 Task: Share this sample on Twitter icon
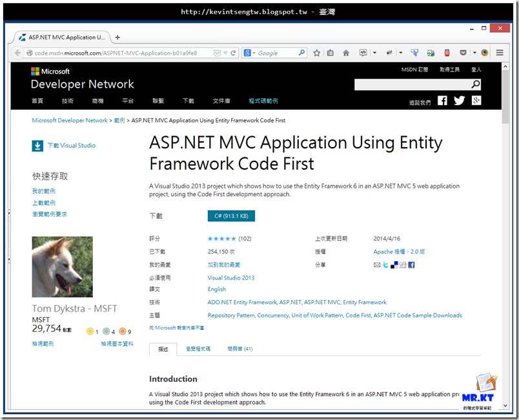(385, 265)
